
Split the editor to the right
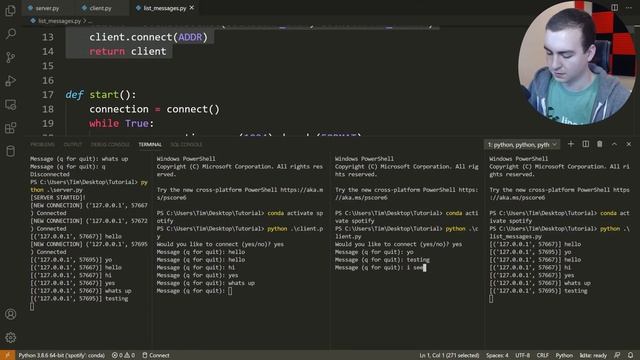click(614, 7)
